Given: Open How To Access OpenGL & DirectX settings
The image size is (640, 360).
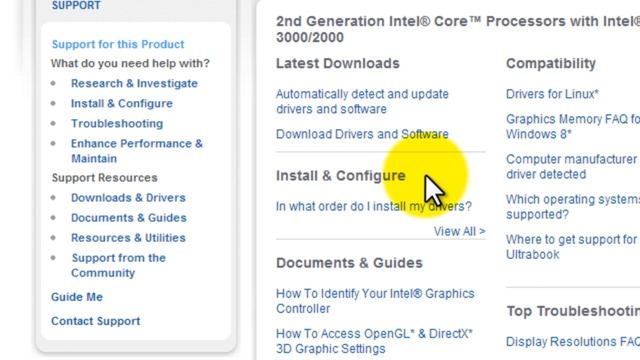Looking at the screenshot, I should 374,341.
